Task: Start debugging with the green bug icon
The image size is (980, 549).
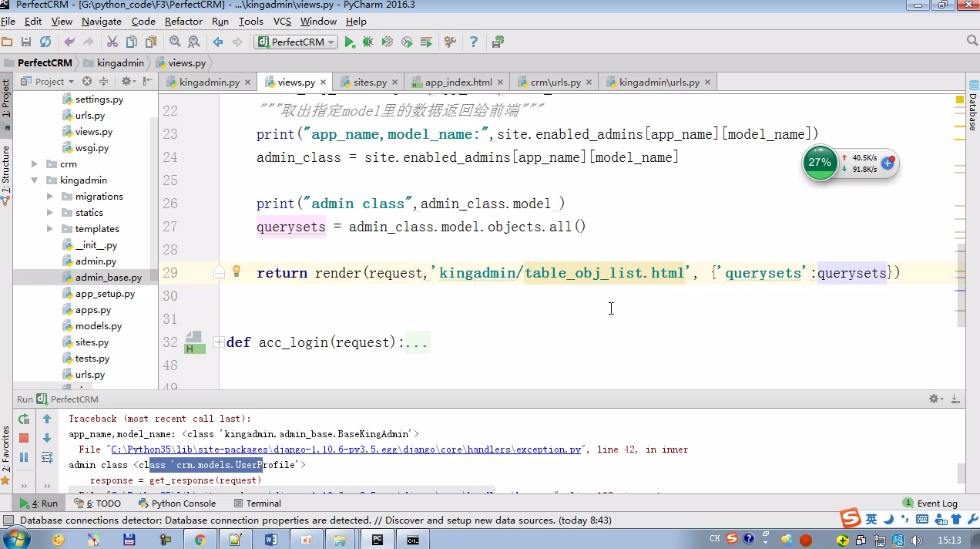Action: point(368,42)
